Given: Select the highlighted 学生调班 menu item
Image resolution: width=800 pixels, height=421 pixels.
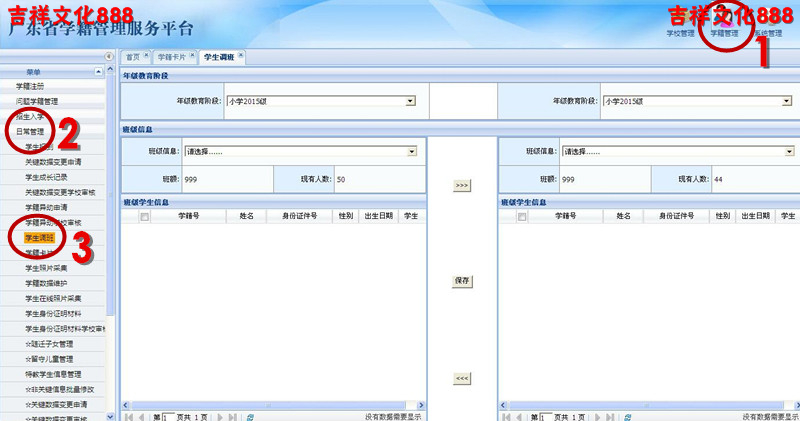Looking at the screenshot, I should pyautogui.click(x=39, y=238).
